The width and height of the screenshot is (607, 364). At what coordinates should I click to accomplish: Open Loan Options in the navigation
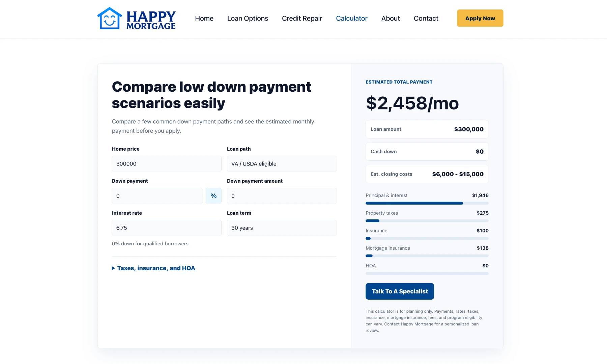248,19
